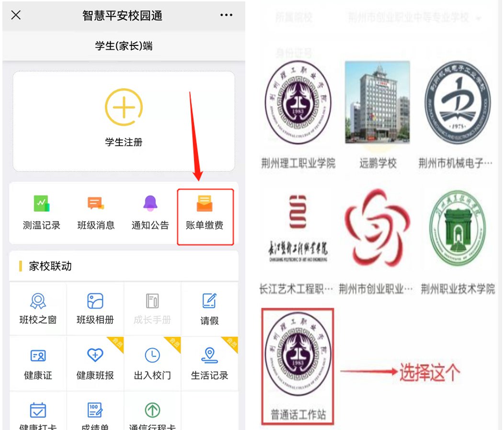Screen dimensions: 504x430
Task: Open 出入校门 clock icon
Action: click(x=152, y=355)
